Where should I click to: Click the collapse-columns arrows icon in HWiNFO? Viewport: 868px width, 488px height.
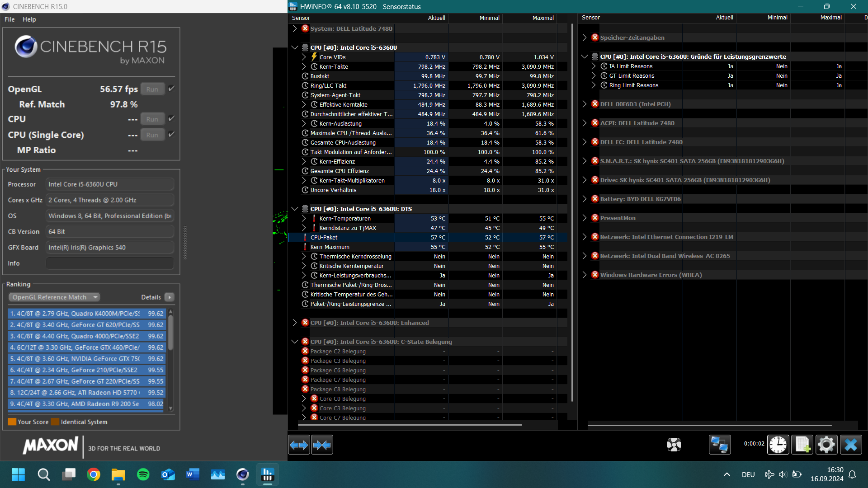(322, 445)
